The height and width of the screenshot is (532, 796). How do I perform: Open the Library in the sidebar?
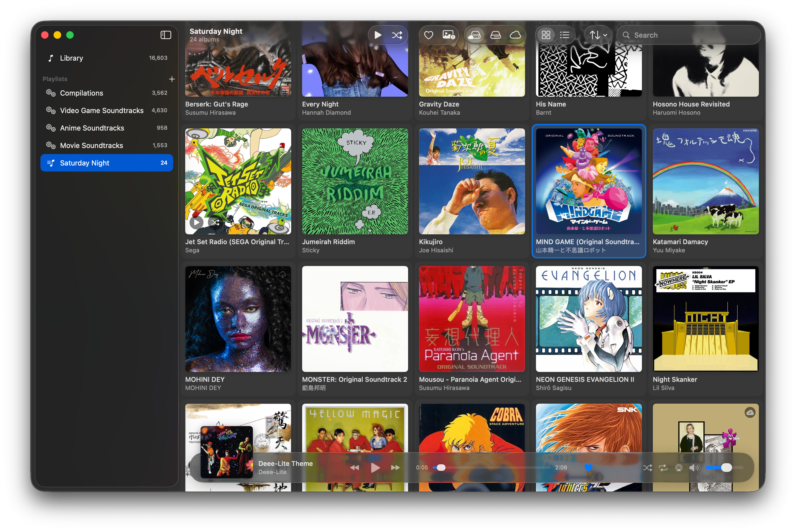tap(107, 58)
